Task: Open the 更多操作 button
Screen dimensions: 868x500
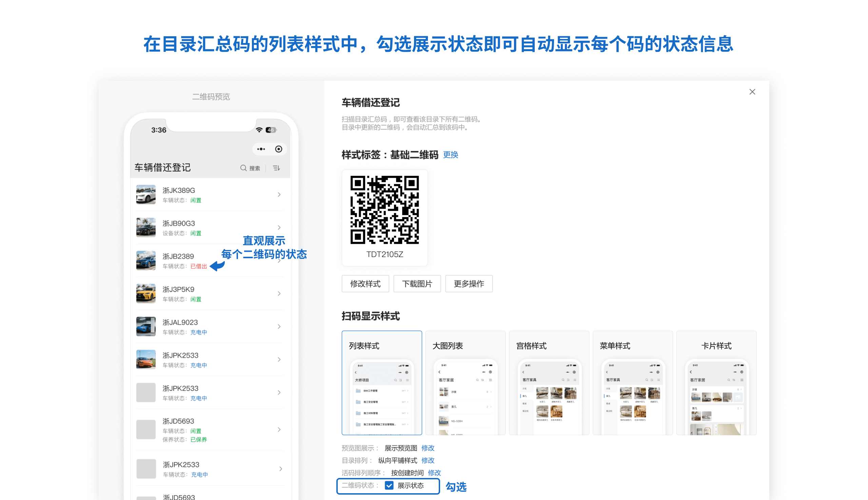Action: (469, 284)
